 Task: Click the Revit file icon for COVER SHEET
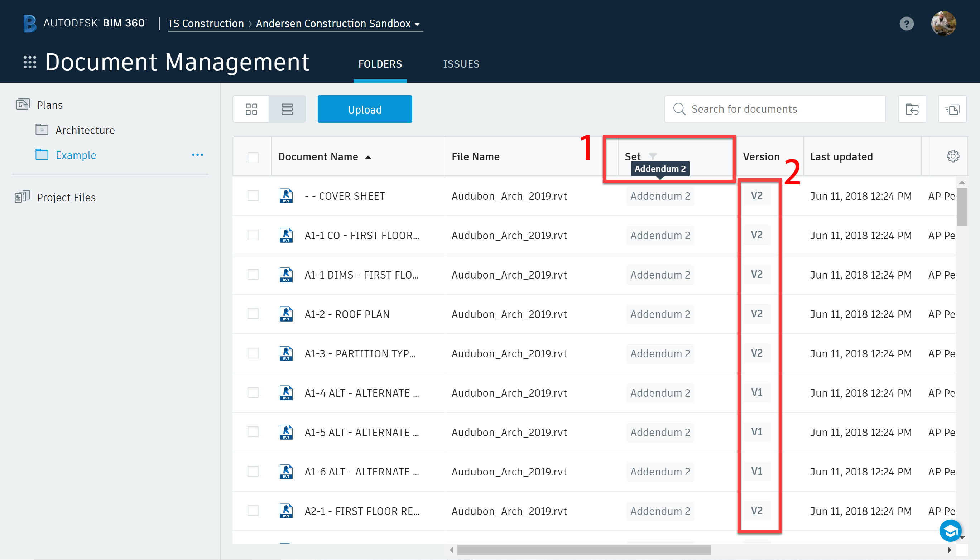point(285,196)
